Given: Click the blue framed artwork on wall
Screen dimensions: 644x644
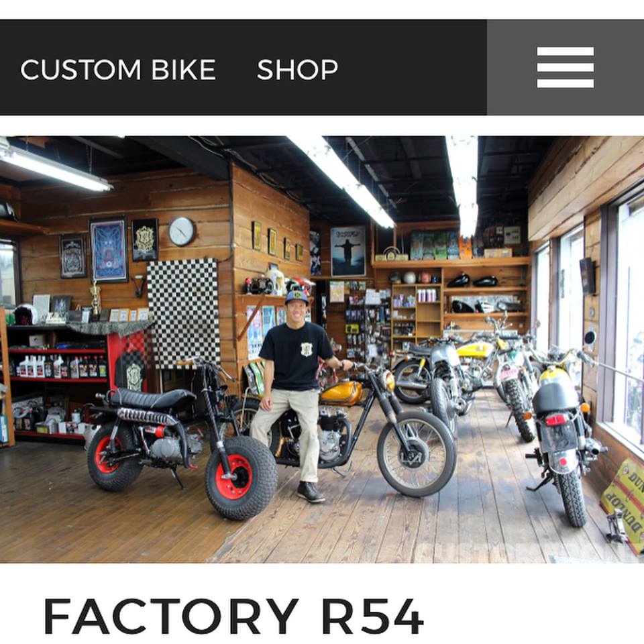Looking at the screenshot, I should (x=109, y=250).
